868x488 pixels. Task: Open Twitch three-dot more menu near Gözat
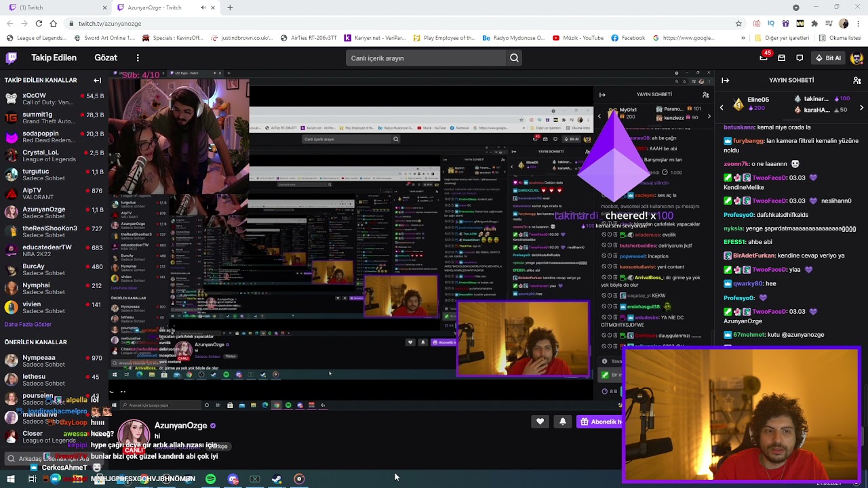click(x=138, y=58)
